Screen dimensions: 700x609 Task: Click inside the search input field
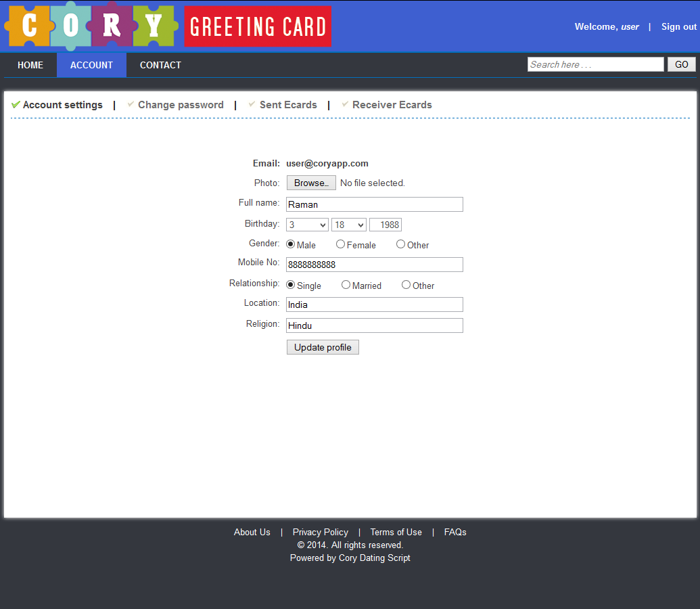595,64
